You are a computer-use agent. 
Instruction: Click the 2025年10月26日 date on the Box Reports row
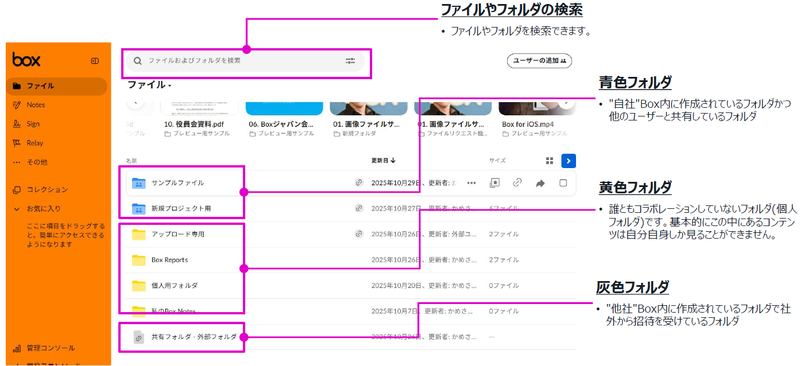click(395, 260)
